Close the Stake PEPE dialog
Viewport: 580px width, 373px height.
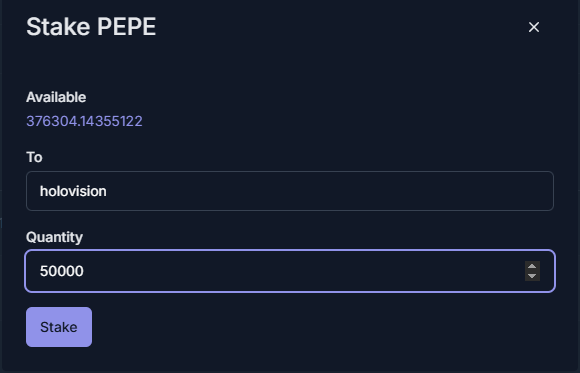[x=533, y=27]
